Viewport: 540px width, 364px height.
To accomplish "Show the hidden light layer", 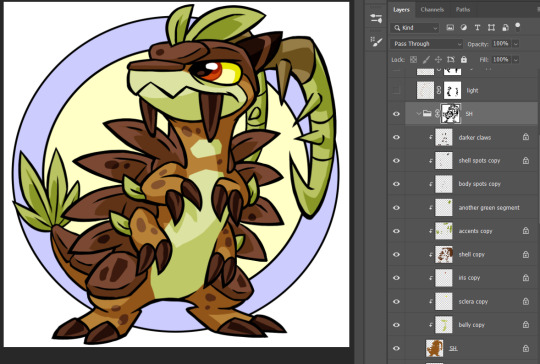I will 396,91.
